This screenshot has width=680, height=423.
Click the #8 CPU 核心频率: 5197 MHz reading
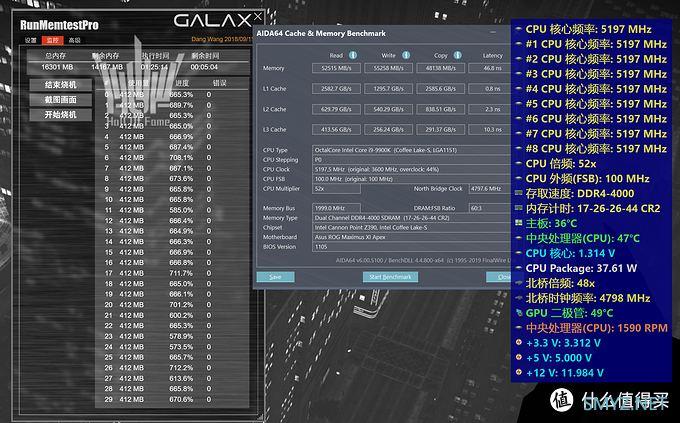point(596,149)
